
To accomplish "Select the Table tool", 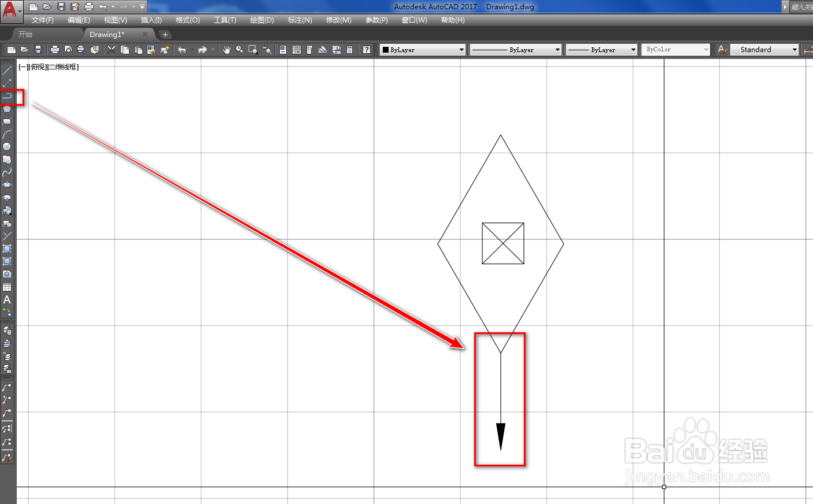I will [7, 287].
